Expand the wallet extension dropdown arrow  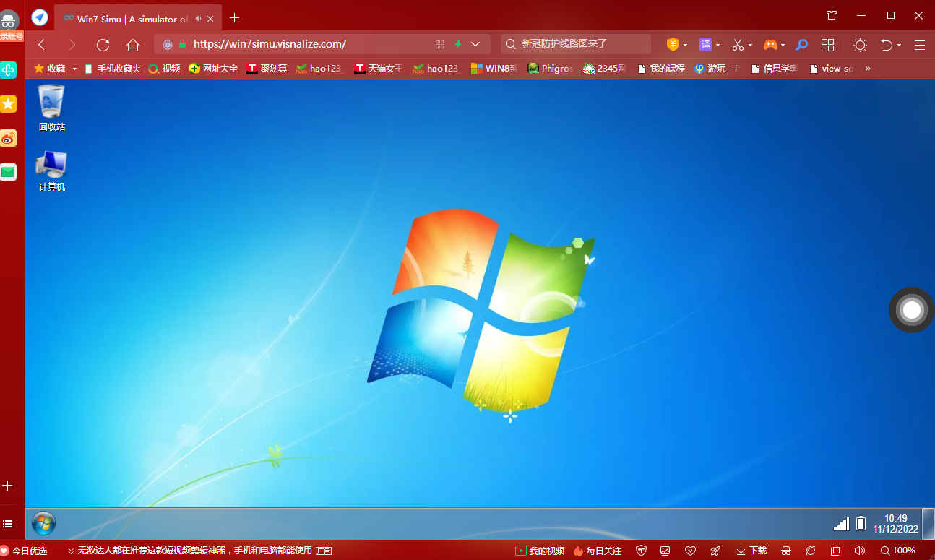(x=685, y=45)
